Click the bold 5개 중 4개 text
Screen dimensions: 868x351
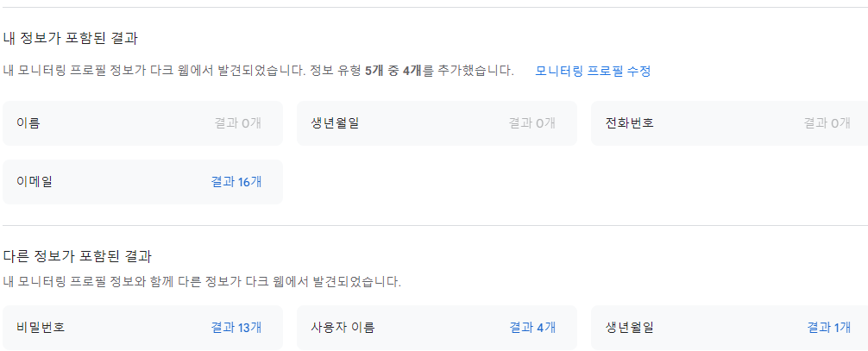[x=393, y=71]
